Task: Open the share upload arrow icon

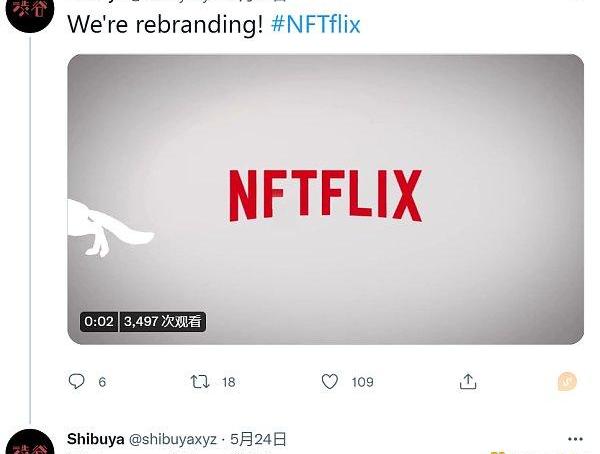Action: [468, 382]
